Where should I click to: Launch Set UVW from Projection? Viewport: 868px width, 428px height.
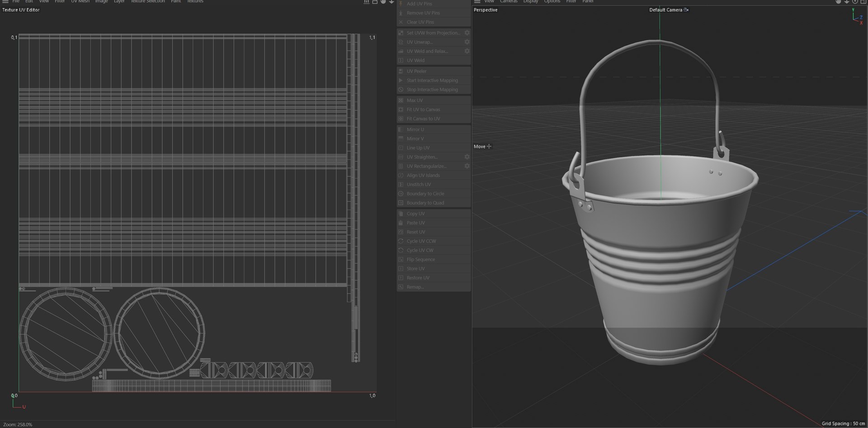pos(430,33)
